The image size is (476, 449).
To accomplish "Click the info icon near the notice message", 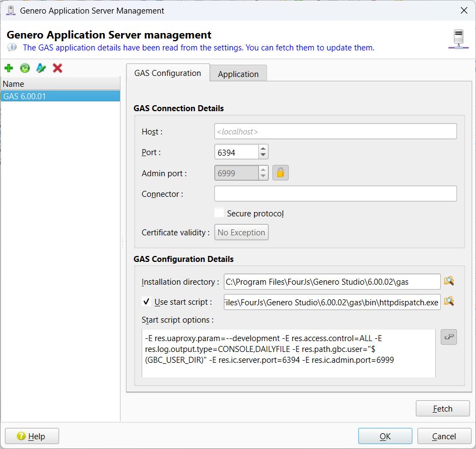I will pyautogui.click(x=11, y=47).
